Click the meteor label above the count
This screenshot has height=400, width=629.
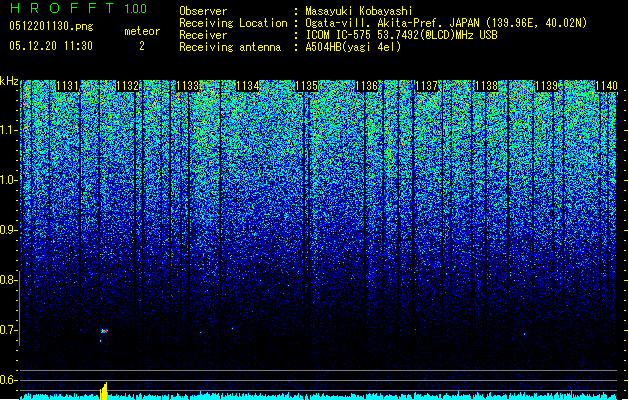coord(142,31)
